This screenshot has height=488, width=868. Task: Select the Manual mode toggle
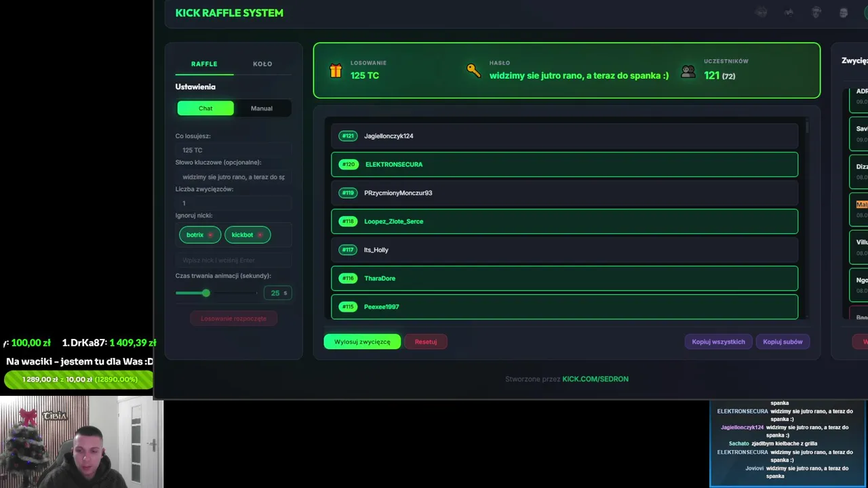262,108
